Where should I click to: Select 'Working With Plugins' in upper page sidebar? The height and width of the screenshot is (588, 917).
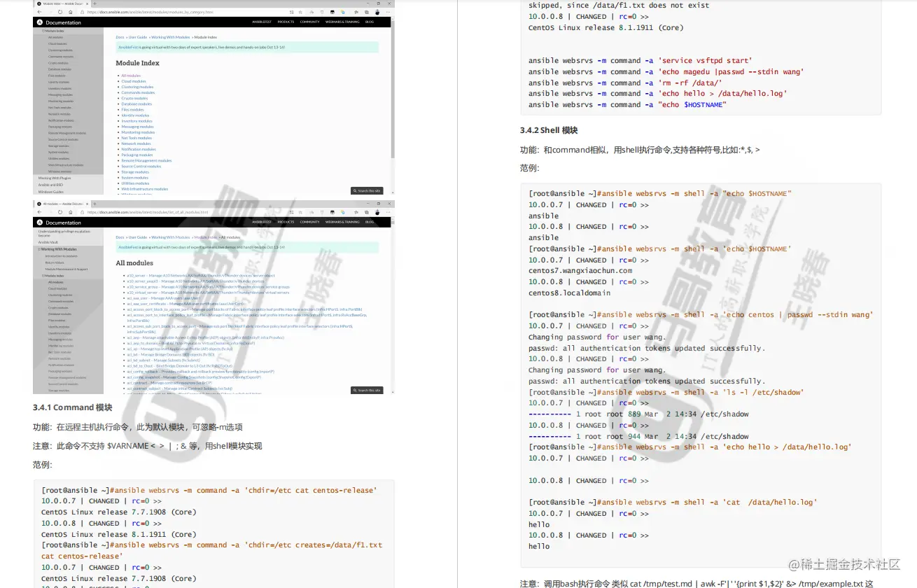tap(55, 178)
